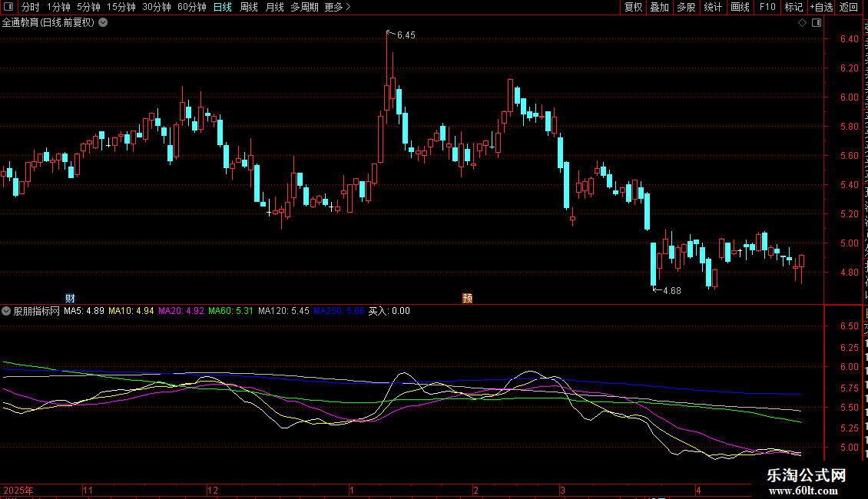Click the month 12 axis label
Image resolution: width=868 pixels, height=499 pixels.
click(213, 490)
